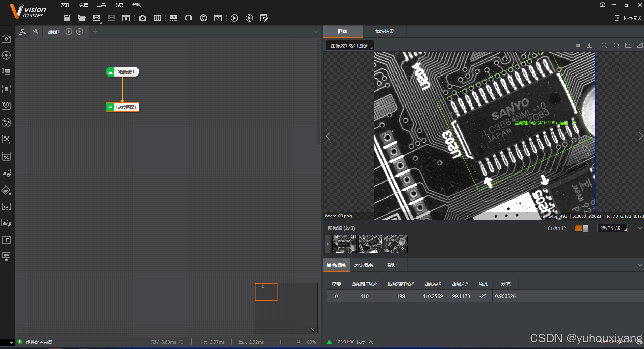
Task: Open the calibration tools sidebar icon
Action: tap(6, 122)
